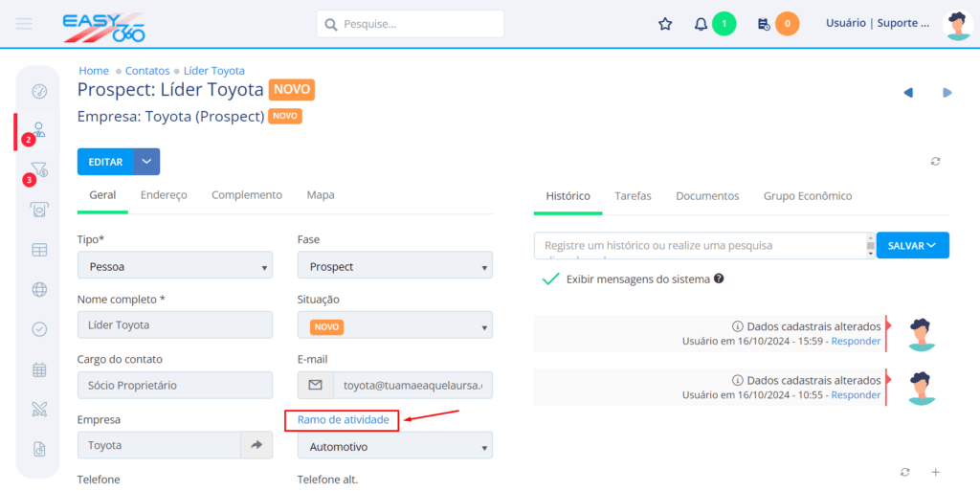Image resolution: width=980 pixels, height=491 pixels.
Task: Click the envelope icon beside E-mail field
Action: [x=316, y=386]
